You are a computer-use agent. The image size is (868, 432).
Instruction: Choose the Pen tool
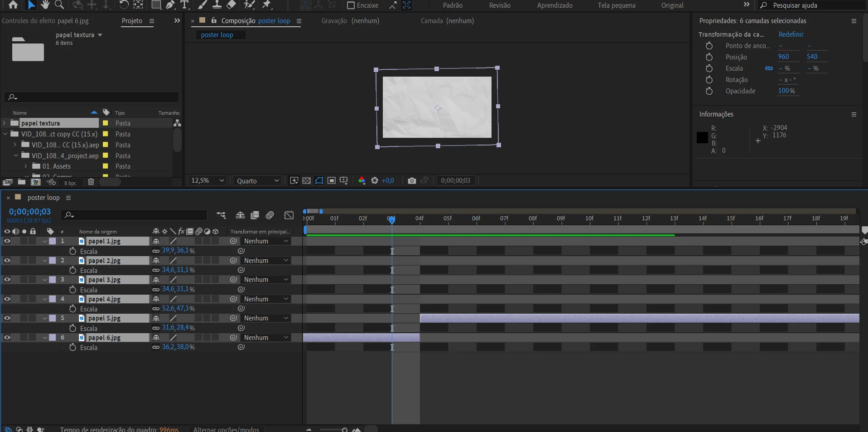tap(170, 5)
